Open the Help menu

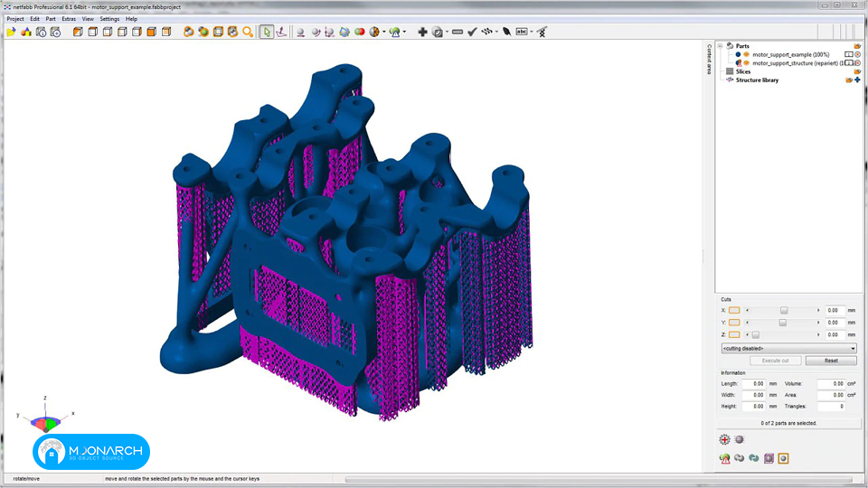coord(131,19)
